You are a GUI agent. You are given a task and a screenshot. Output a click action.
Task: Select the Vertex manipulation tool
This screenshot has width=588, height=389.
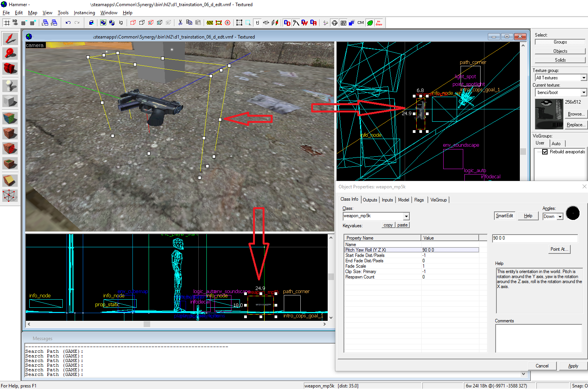point(10,195)
